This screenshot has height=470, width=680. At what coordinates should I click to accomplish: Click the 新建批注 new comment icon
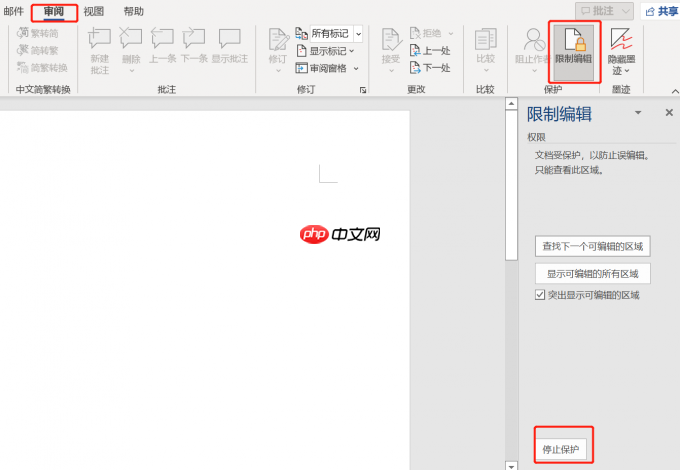[99, 38]
